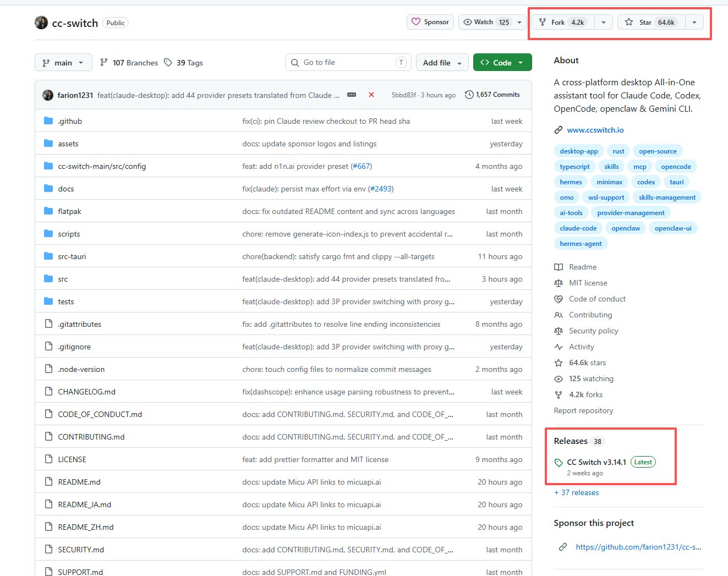Click the 125 watching eye icon
Viewport: 728px width, 576px height.
(x=559, y=378)
